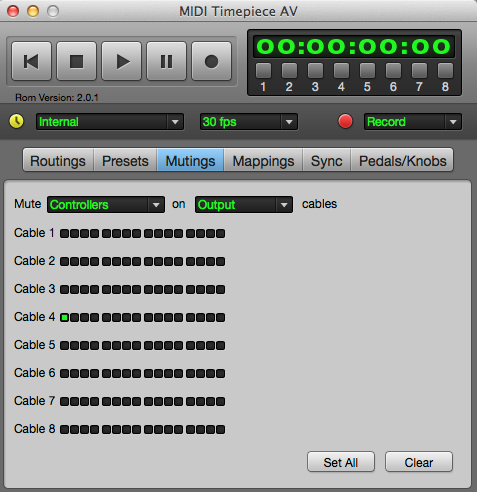
Task: Switch to the Pedals/Knobs tab
Action: (x=402, y=161)
